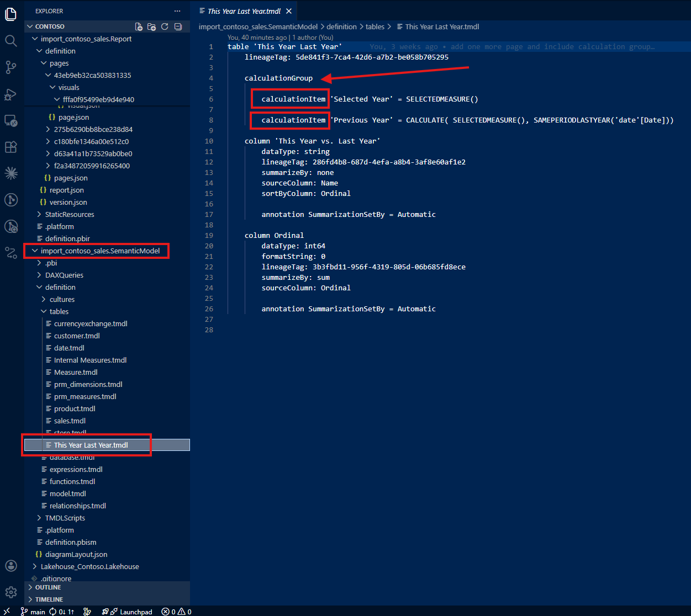Click the New Folder icon in CONTOSO header
This screenshot has height=616, width=691.
click(151, 26)
